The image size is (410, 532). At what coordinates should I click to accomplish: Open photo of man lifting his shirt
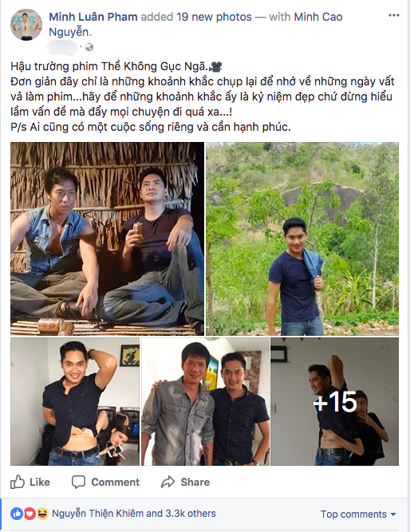(75, 401)
